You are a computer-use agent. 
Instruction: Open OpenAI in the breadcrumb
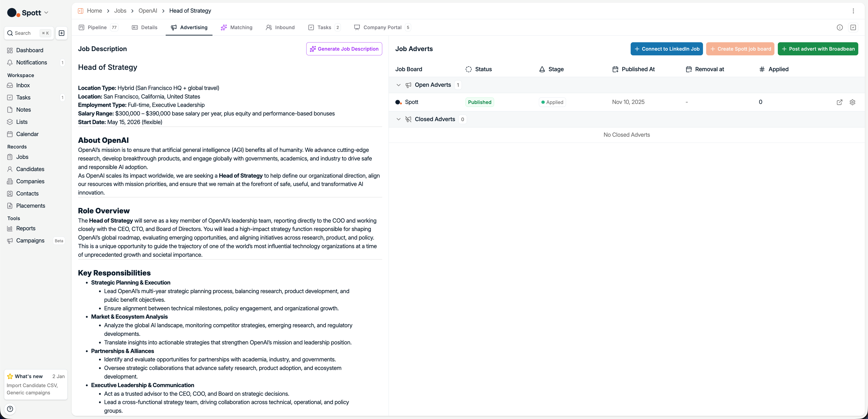[x=148, y=11]
